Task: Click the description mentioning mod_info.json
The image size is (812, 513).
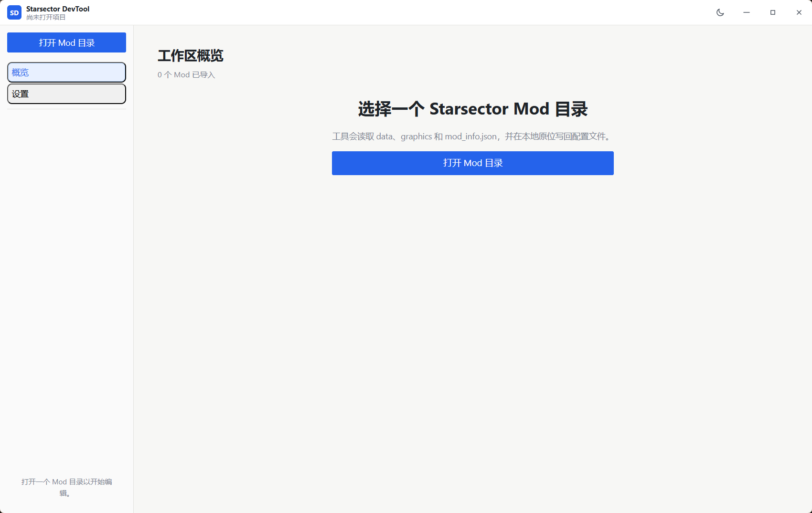Action: (x=473, y=136)
